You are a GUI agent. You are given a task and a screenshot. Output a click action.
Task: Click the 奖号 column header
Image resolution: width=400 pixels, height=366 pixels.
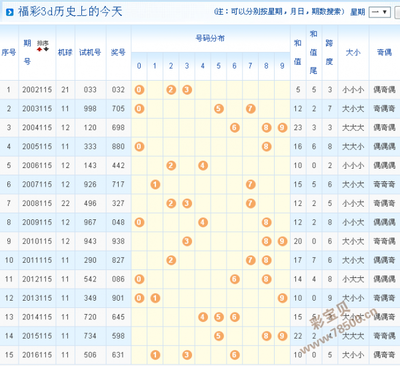tap(118, 52)
